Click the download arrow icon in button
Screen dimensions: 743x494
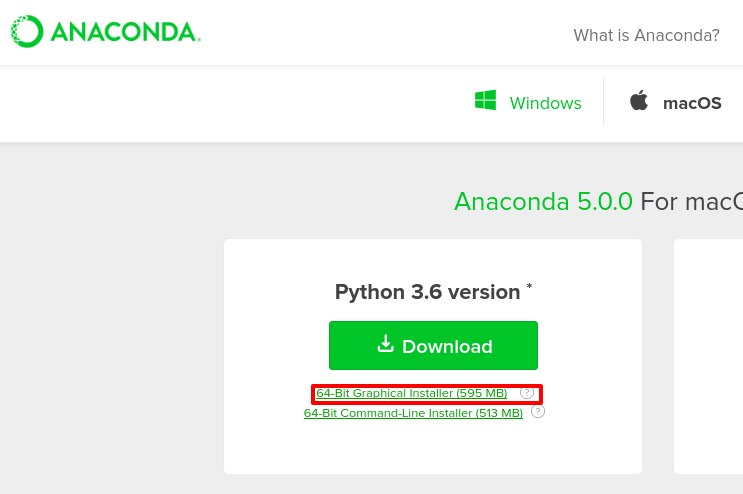(x=386, y=344)
